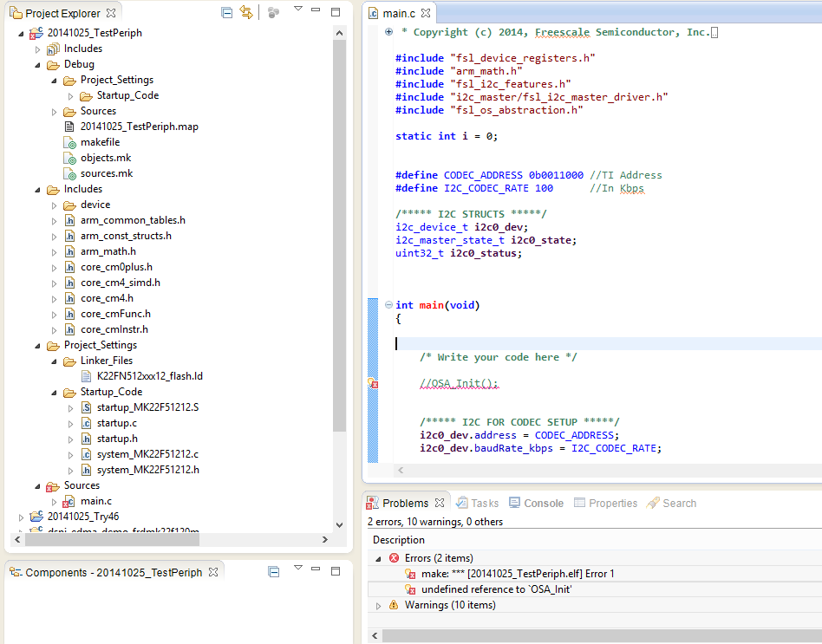Collapse the Debug folder
Screen dimensions: 822x644
(38, 65)
